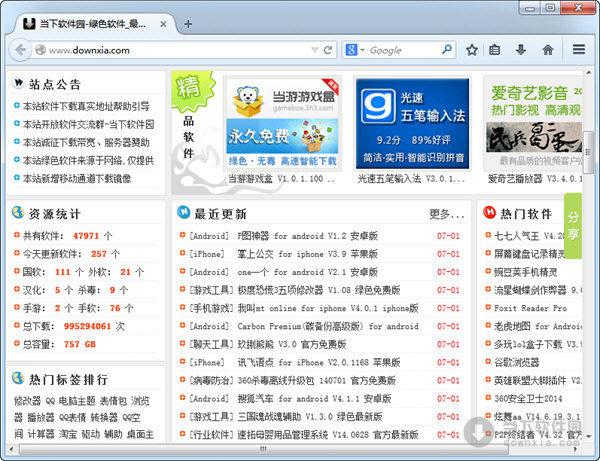Screen dimensions: 600x461
Task: Open announcement 本站软件下载真实地址帮助引导
Action: pyautogui.click(x=86, y=106)
